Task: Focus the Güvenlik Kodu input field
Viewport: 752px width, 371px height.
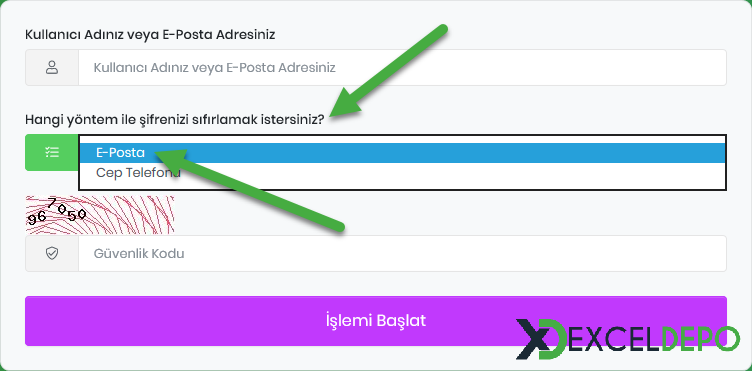Action: click(x=402, y=254)
